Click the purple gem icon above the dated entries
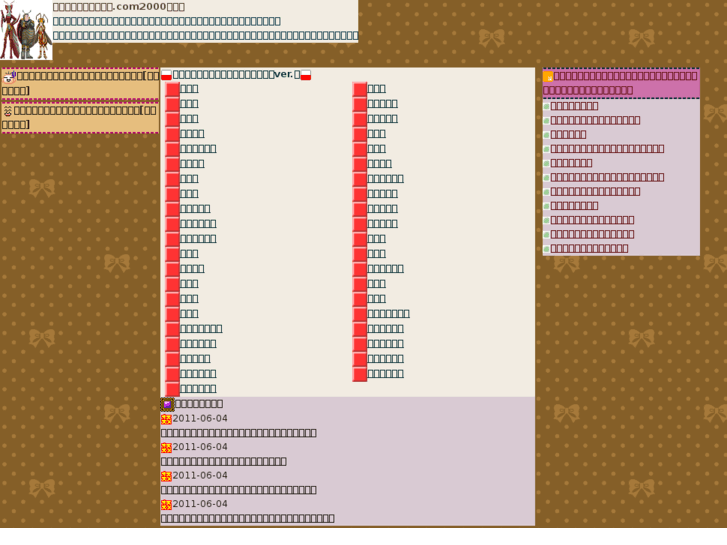The width and height of the screenshot is (727, 545). pyautogui.click(x=167, y=404)
